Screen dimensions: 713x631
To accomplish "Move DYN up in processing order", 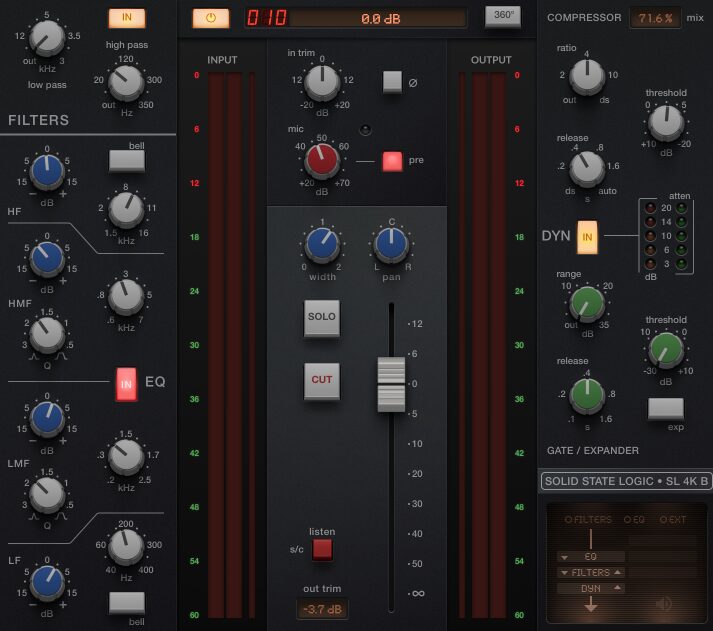I will point(619,588).
